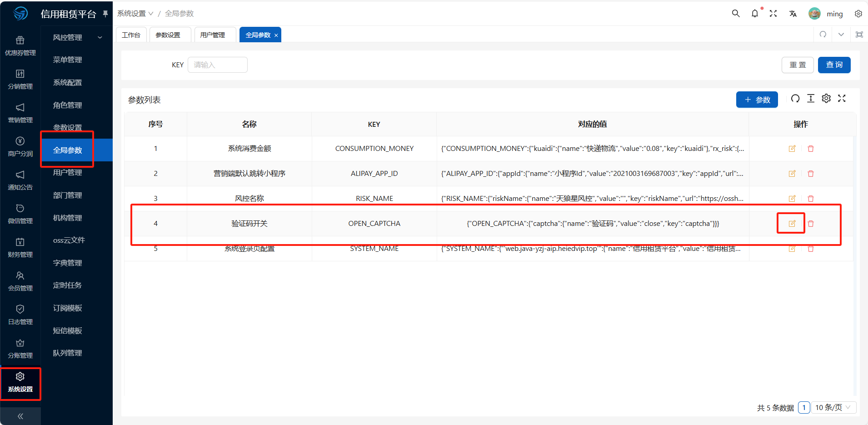868x425 pixels.
Task: Click the header search magnifier icon
Action: click(x=735, y=14)
